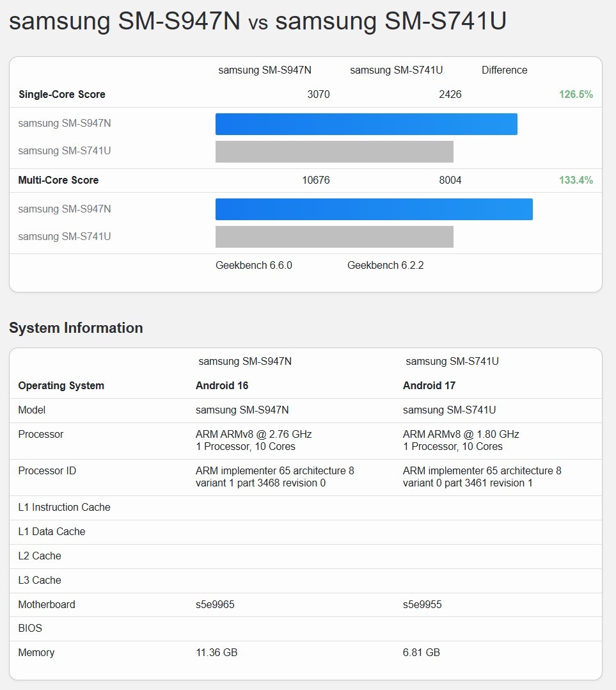Screen dimensions: 616x690
Task: Click the SM-S741U column header in System Information
Action: (x=454, y=361)
